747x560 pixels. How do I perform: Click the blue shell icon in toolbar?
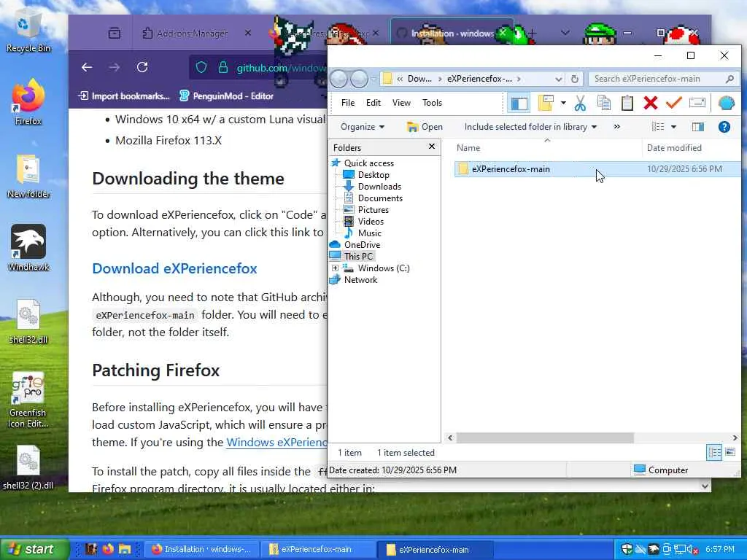(726, 103)
